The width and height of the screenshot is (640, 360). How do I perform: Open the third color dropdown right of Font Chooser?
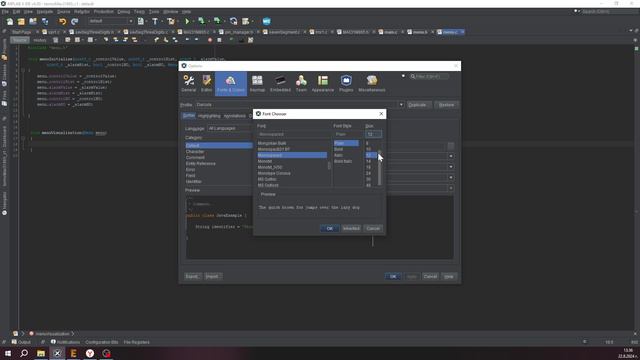coord(451,178)
